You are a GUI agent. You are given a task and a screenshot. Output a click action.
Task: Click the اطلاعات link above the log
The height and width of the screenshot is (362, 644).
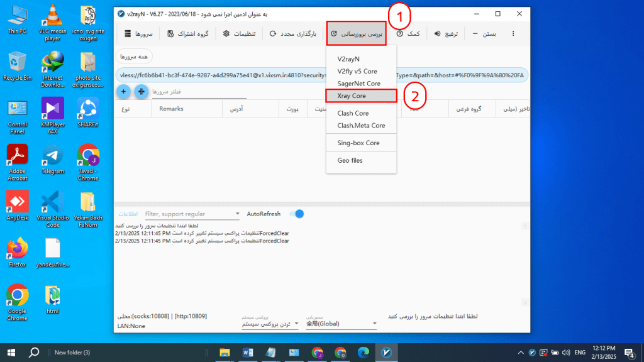[x=128, y=214]
